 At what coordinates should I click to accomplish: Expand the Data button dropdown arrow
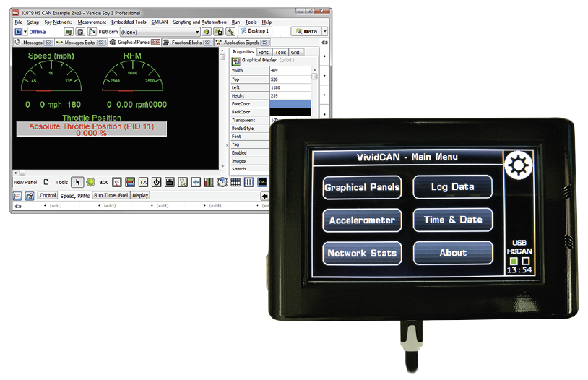[324, 32]
